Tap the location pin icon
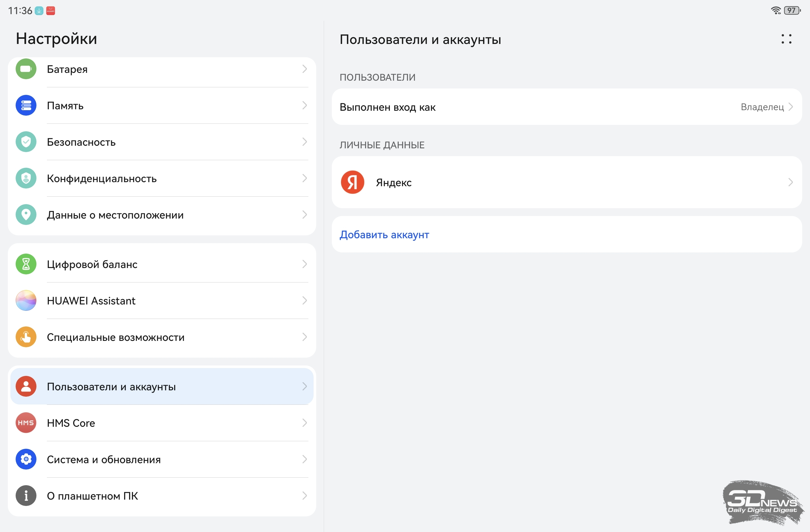810x532 pixels. point(26,215)
